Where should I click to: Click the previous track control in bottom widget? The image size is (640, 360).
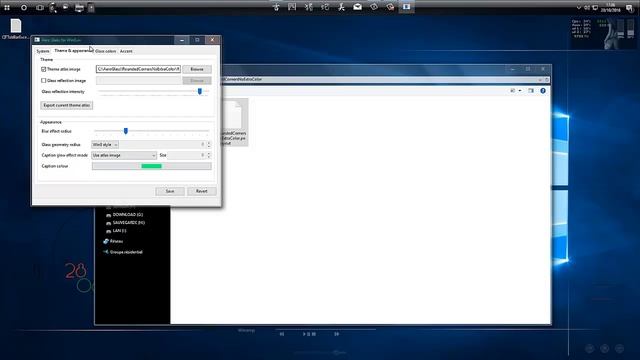tap(282, 334)
